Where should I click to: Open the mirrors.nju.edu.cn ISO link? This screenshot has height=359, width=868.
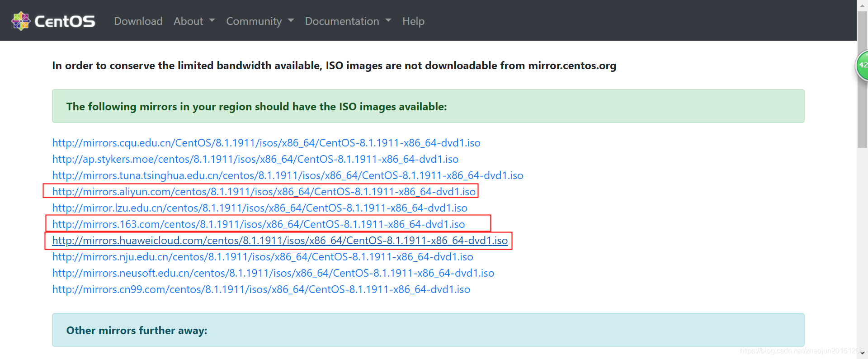click(x=263, y=257)
